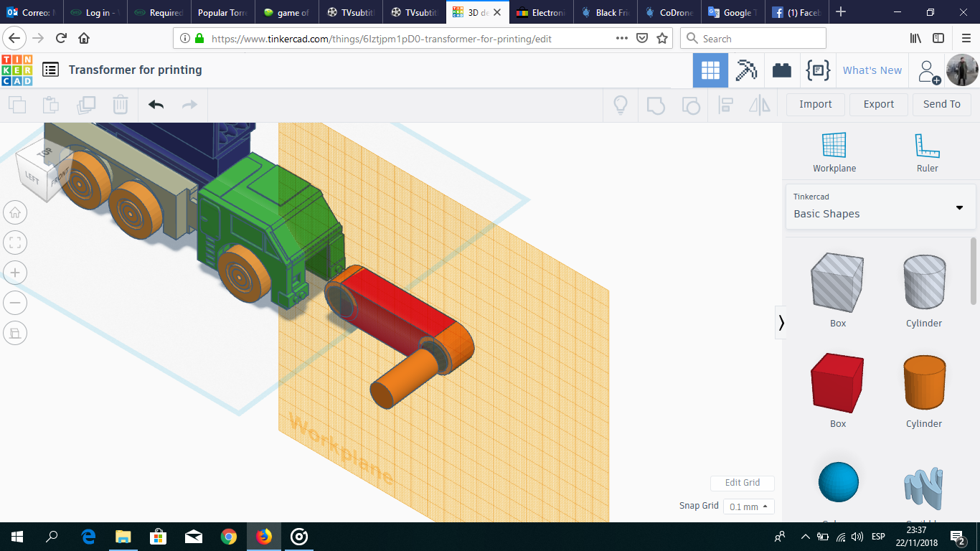The height and width of the screenshot is (551, 980).
Task: Select the striped Cylinder hole shape
Action: click(x=924, y=282)
